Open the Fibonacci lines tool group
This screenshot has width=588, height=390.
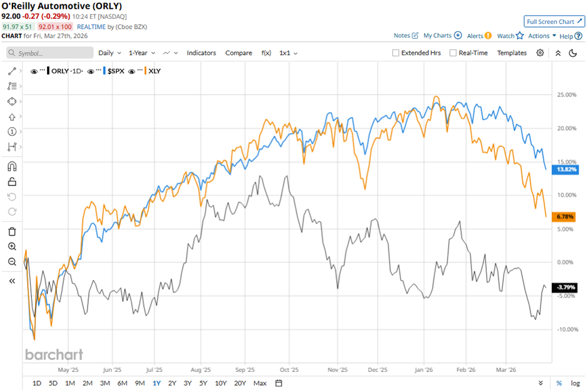(x=12, y=86)
